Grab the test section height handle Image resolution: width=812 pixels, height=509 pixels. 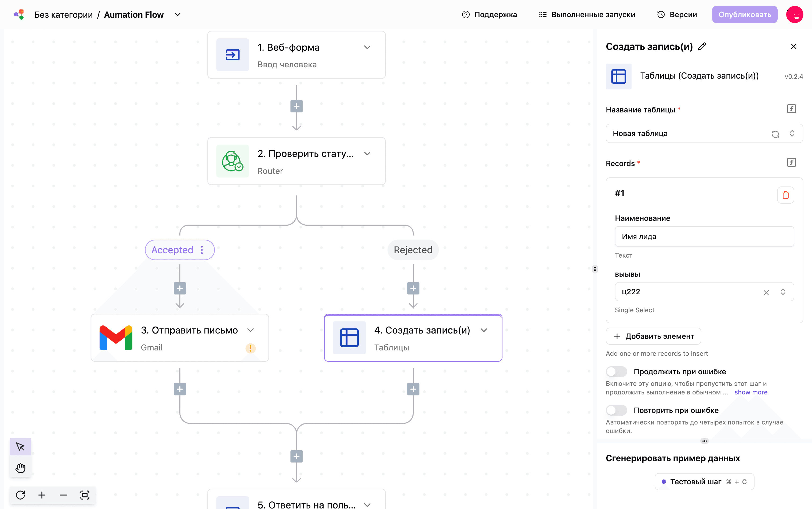(x=704, y=441)
